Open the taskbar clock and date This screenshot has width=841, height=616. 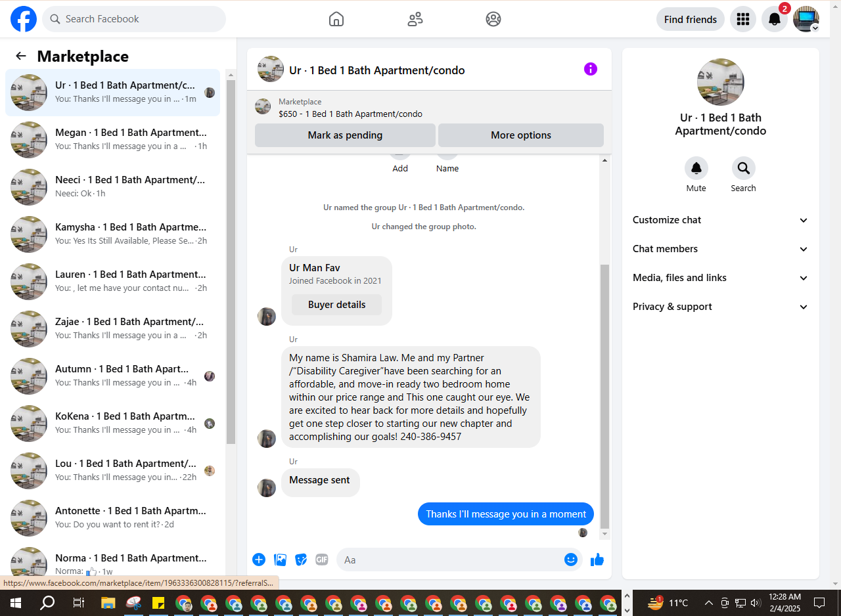(784, 602)
